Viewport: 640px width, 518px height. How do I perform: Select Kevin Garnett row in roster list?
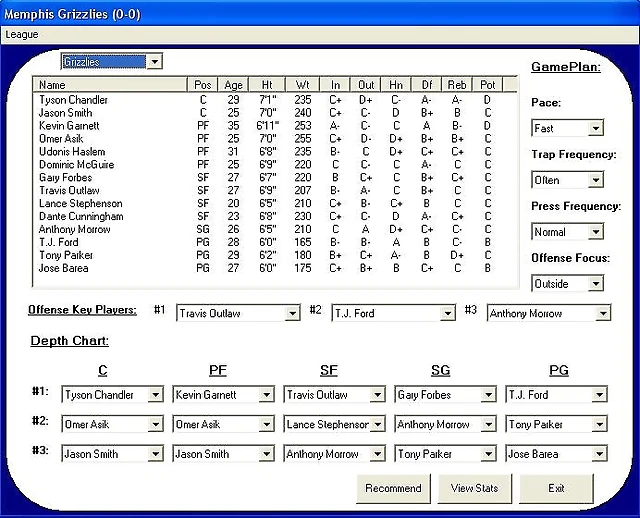[x=274, y=126]
